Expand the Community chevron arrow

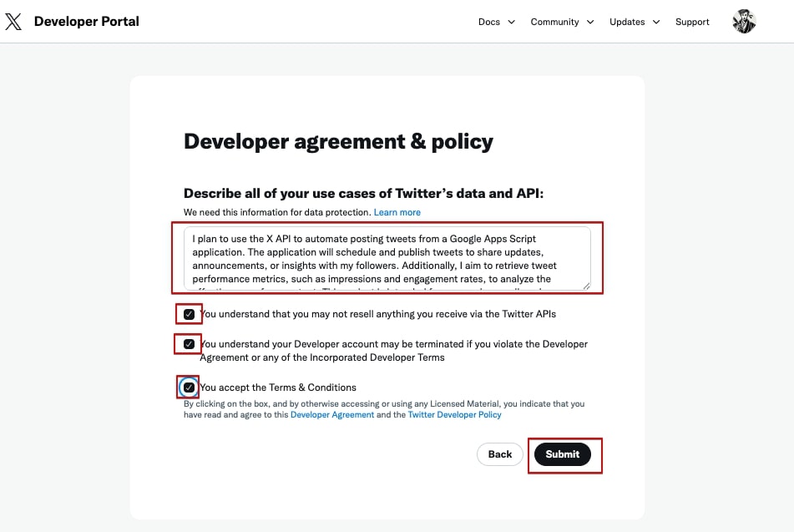click(590, 22)
